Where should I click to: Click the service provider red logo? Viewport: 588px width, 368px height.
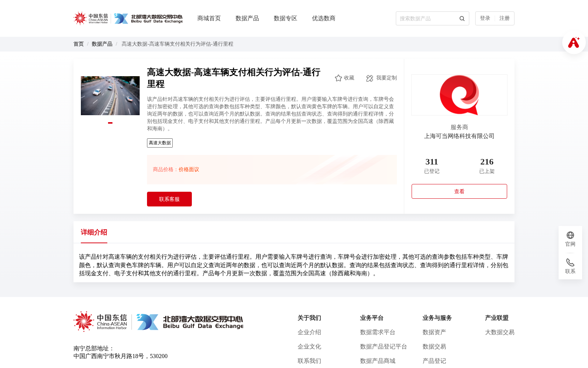459,95
